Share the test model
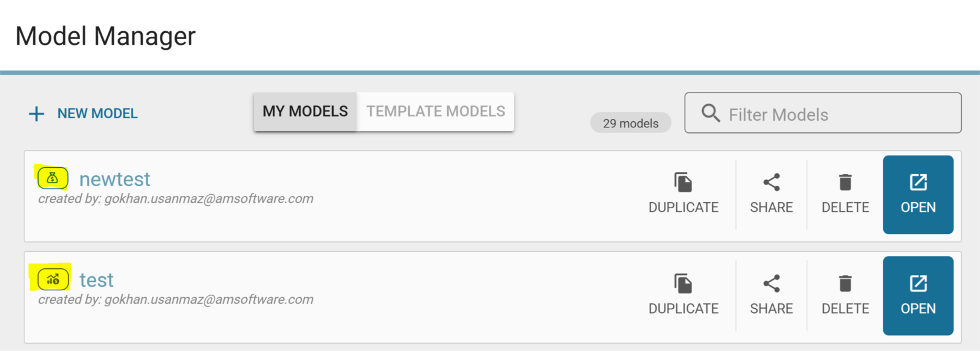Screen dimensions: 980x351 tap(771, 295)
